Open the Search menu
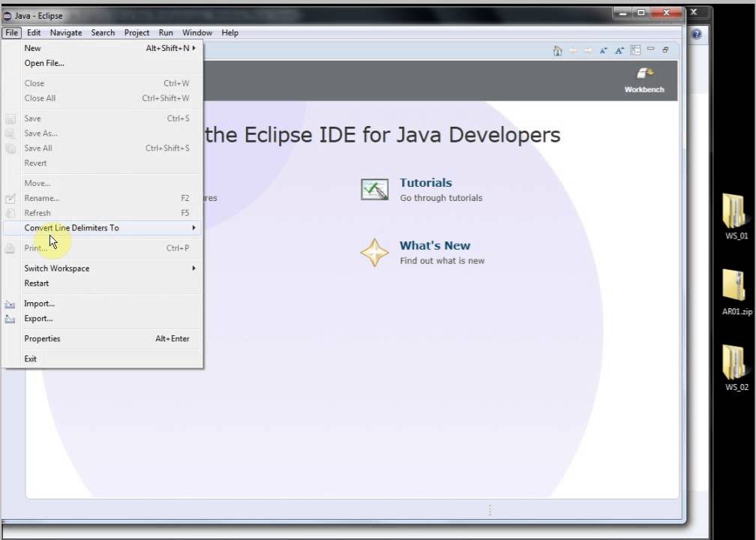The height and width of the screenshot is (540, 756). (x=103, y=33)
